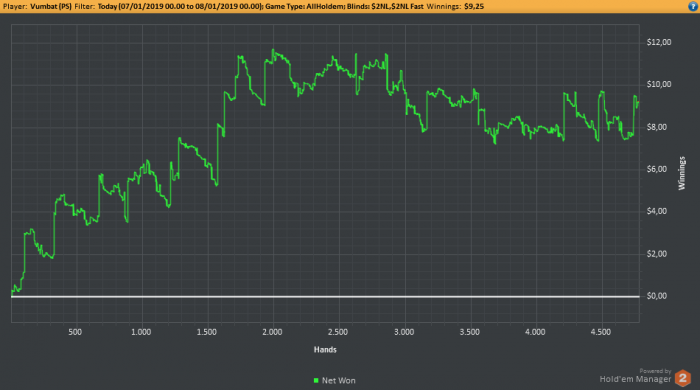Click the 500 hands tick label

(75, 332)
